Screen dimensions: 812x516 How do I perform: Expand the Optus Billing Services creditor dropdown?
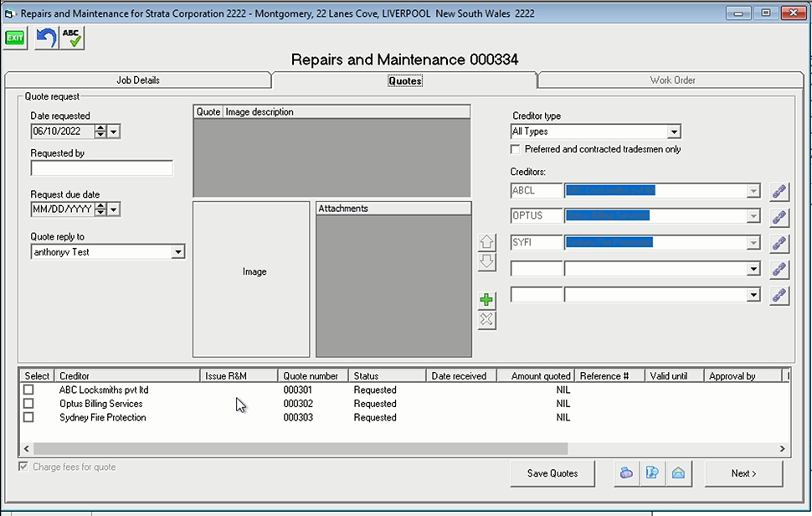click(753, 217)
